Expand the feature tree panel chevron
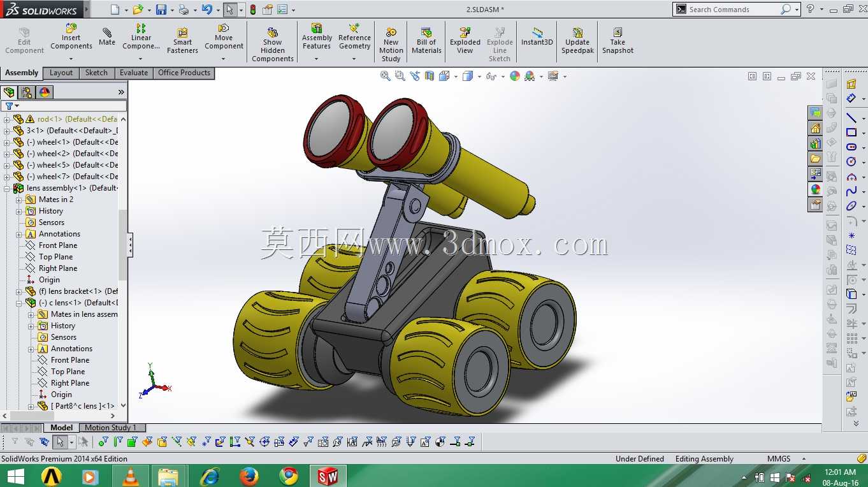Viewport: 868px width, 487px height. tap(121, 92)
